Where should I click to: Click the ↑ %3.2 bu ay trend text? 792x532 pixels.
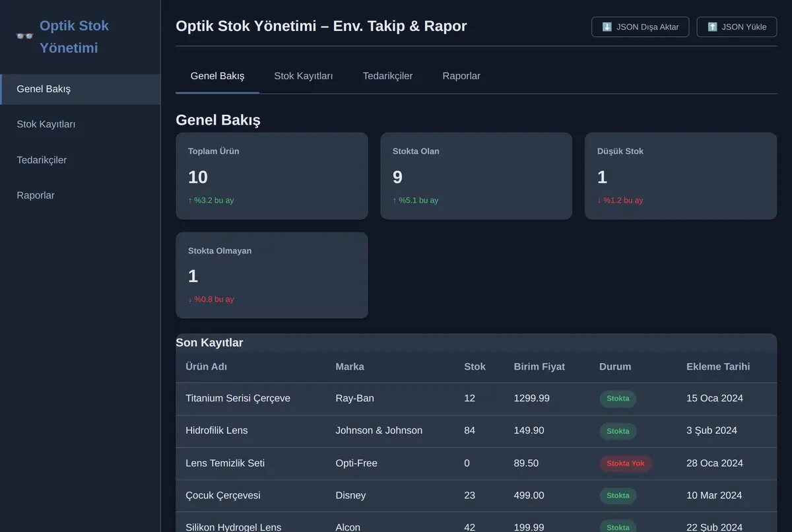click(x=211, y=200)
